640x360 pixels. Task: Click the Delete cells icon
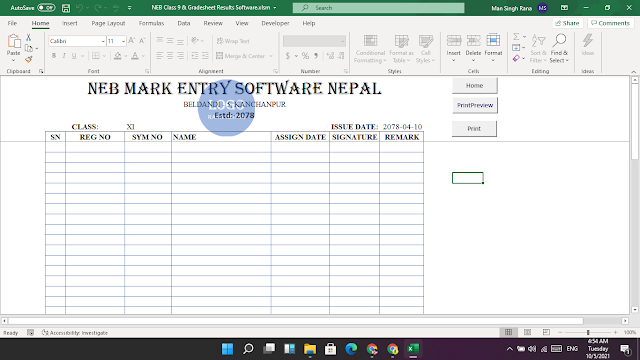tap(473, 40)
